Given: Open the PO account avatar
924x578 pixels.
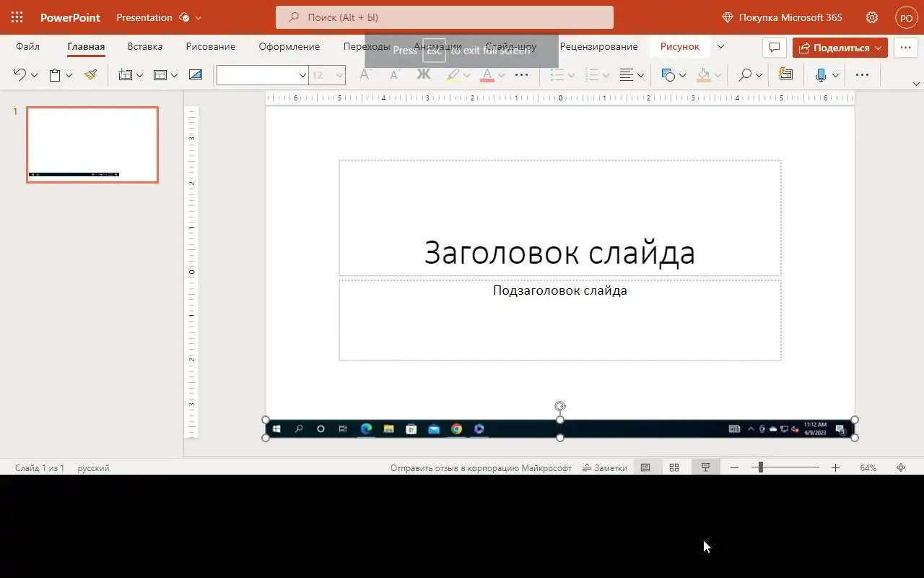Looking at the screenshot, I should [x=906, y=17].
